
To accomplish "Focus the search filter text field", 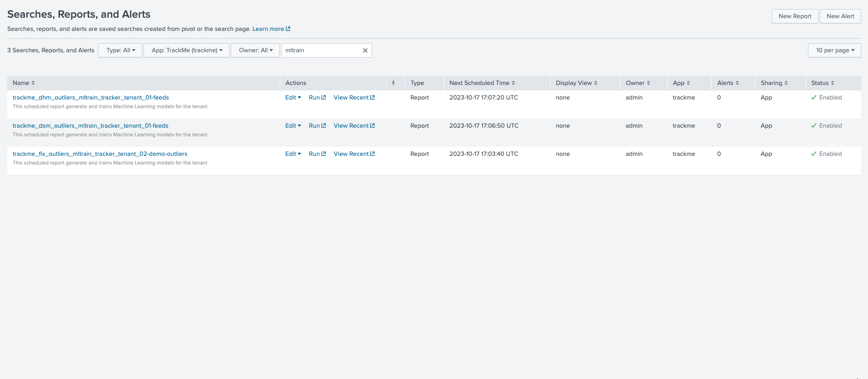I will [321, 50].
